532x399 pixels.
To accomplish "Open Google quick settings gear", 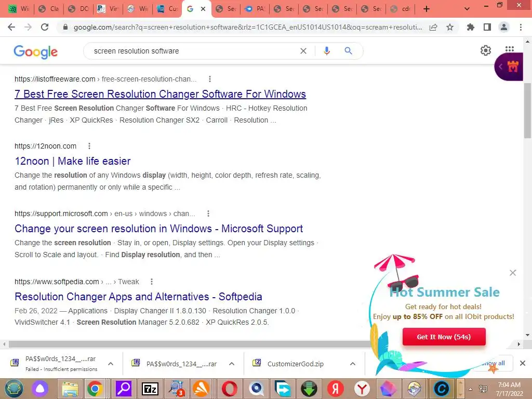I will point(486,50).
